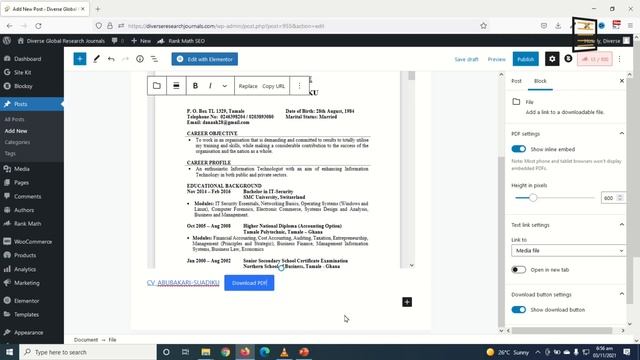
Task: Launch Chrome from the taskbar
Action: (x=225, y=352)
